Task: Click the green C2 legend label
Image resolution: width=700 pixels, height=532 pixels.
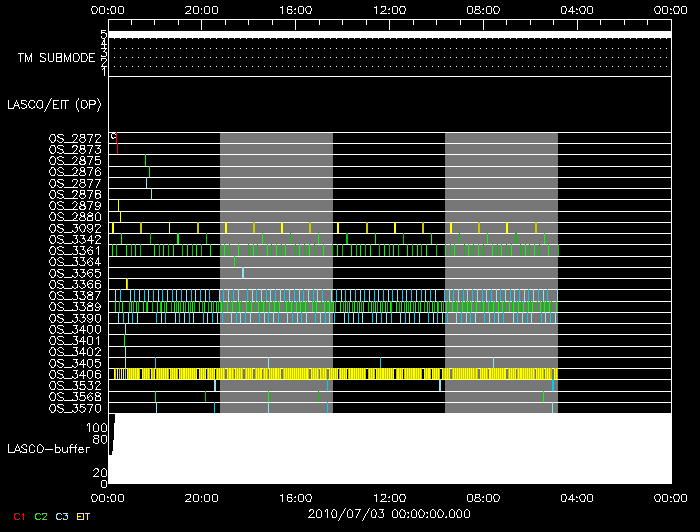Action: pos(41,516)
